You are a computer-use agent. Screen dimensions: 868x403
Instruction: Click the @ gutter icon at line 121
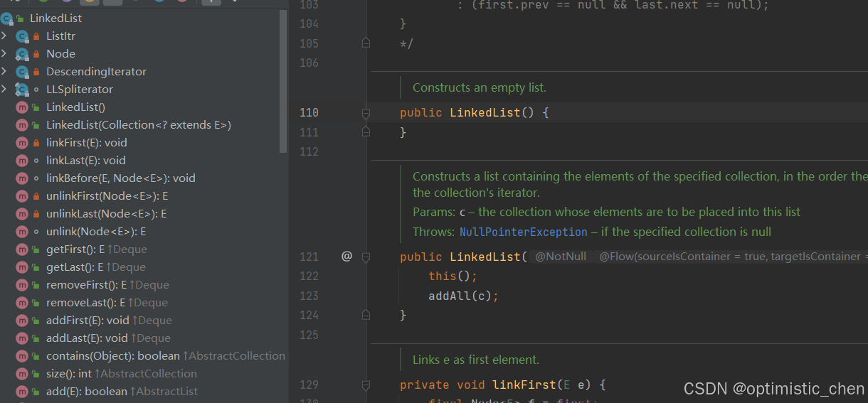coord(346,256)
